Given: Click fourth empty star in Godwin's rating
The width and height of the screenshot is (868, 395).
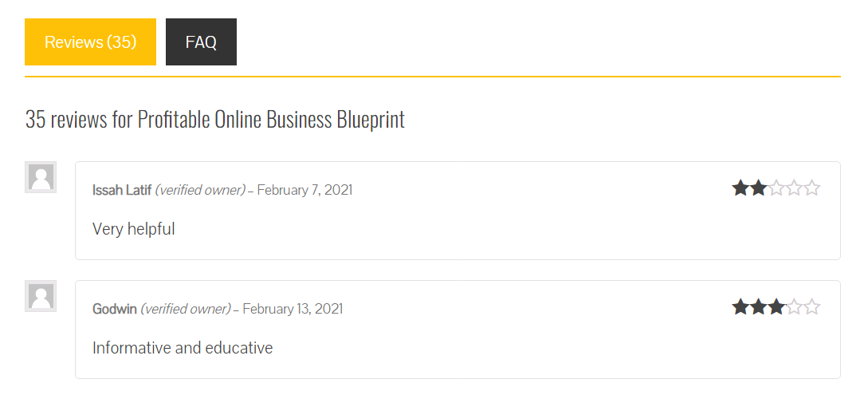Looking at the screenshot, I should pos(795,307).
